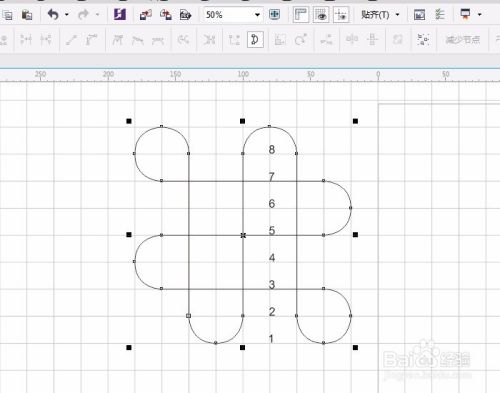Image resolution: width=500 pixels, height=393 pixels.
Task: Toggle the Show Rulers button
Action: (301, 15)
